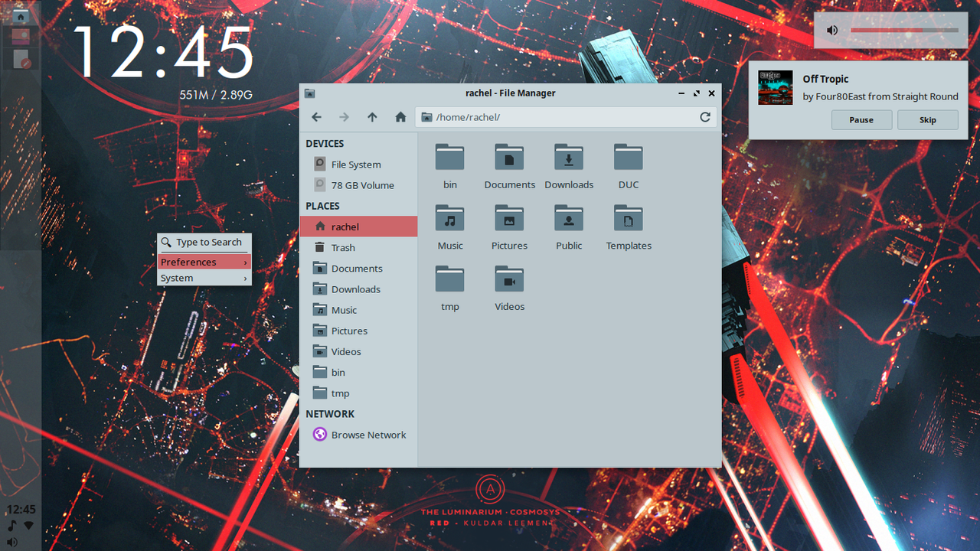Image resolution: width=980 pixels, height=551 pixels.
Task: Select the Public folder icon
Action: 569,218
